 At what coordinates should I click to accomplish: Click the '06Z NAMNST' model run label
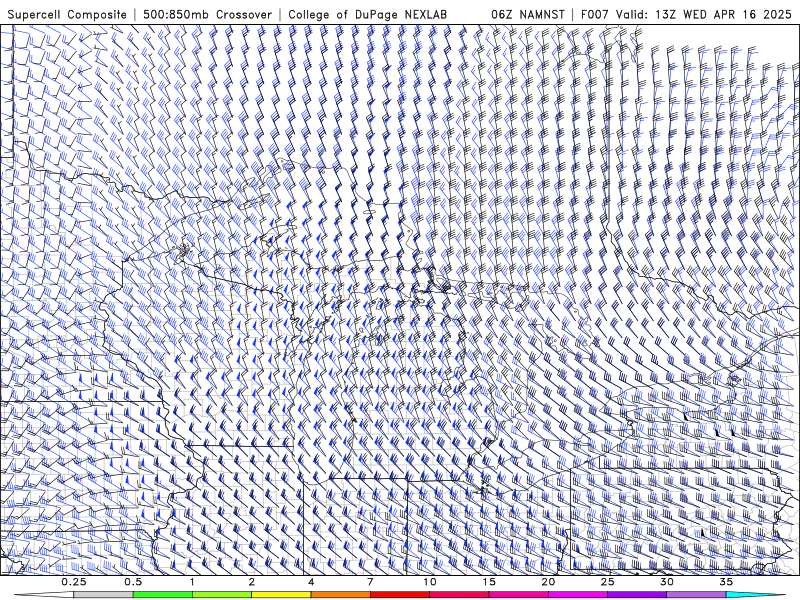528,14
